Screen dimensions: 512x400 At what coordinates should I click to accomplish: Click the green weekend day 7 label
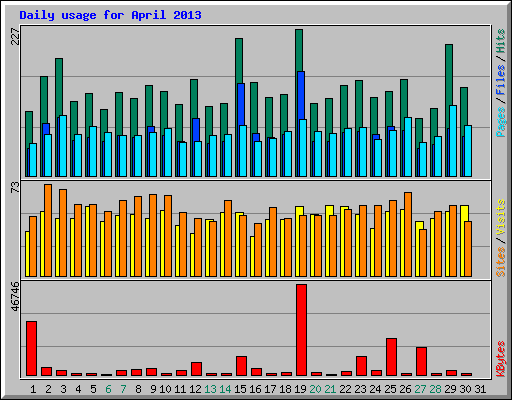[123, 389]
